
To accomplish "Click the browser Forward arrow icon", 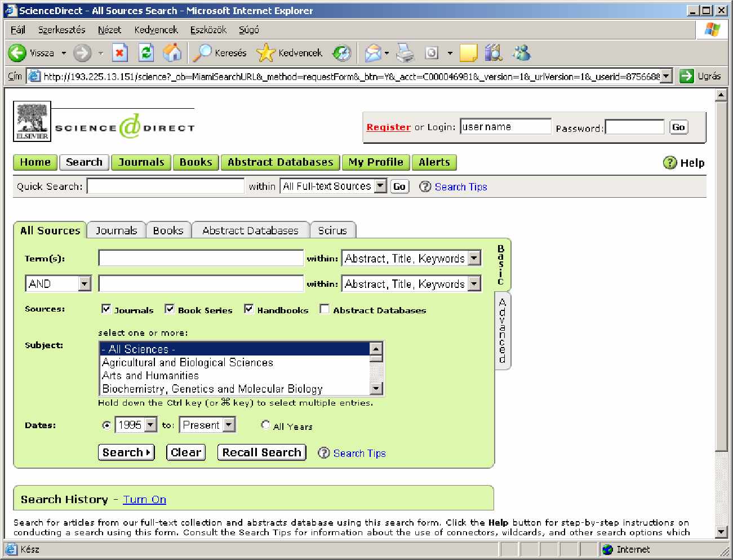I will [x=82, y=53].
